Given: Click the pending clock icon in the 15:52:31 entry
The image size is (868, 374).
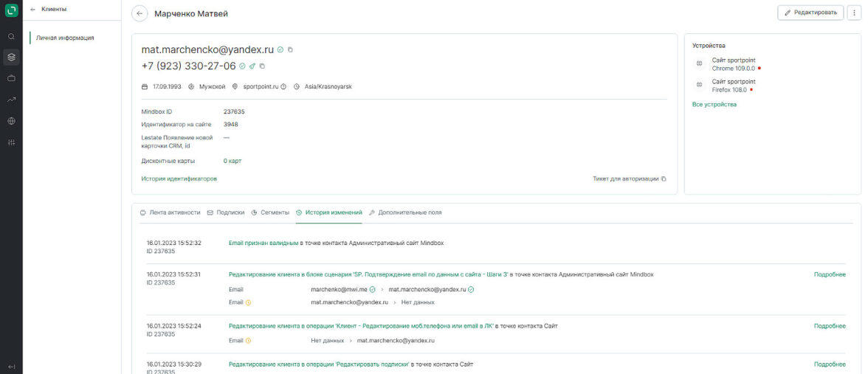Looking at the screenshot, I should pos(249,302).
